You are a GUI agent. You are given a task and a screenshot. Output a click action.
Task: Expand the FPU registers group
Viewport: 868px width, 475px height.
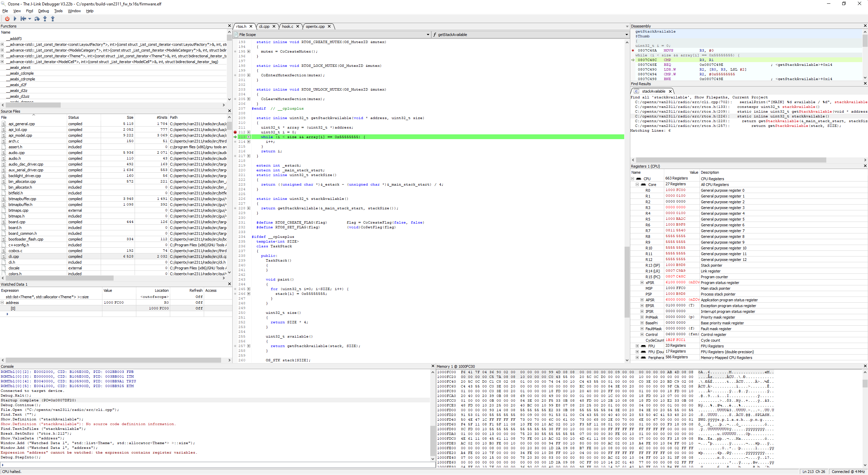(x=637, y=346)
